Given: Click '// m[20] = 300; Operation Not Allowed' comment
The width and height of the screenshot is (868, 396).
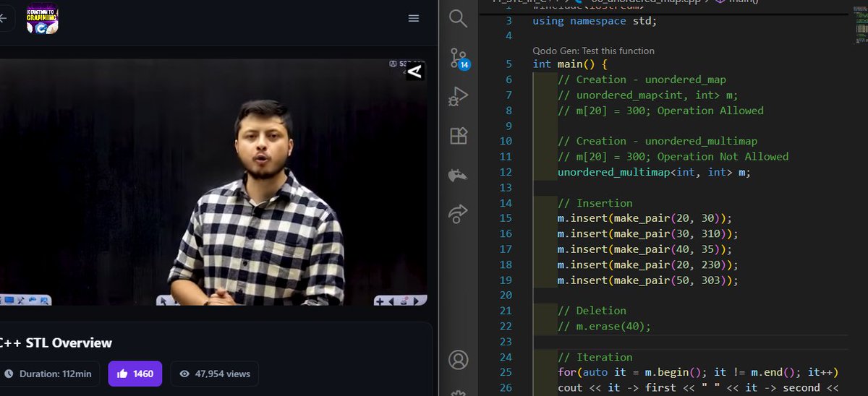Looking at the screenshot, I should [673, 156].
